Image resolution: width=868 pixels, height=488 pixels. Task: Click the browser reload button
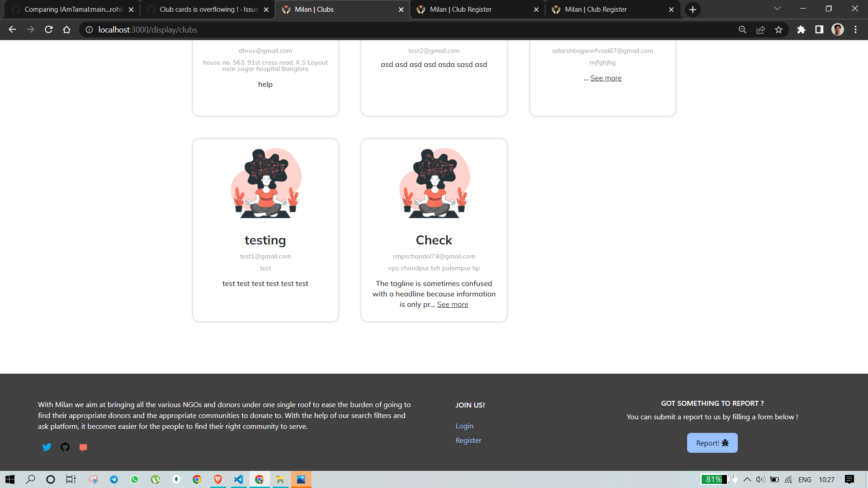(49, 30)
